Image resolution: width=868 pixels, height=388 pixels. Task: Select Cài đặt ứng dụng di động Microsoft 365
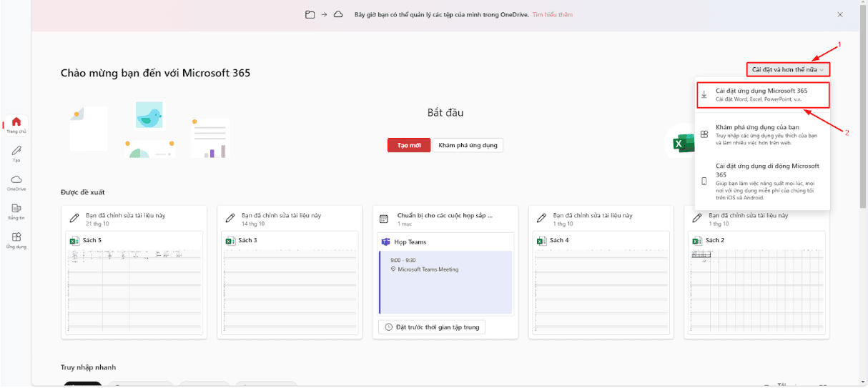[762, 181]
